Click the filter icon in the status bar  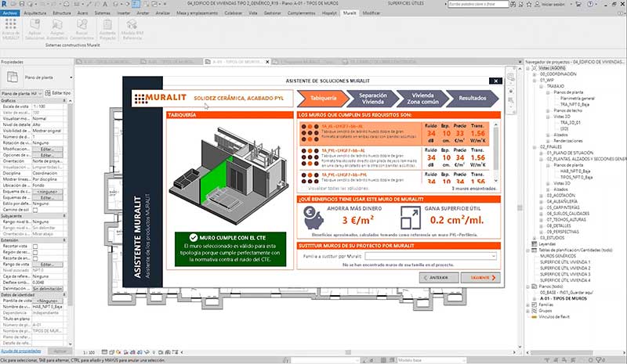pos(599,360)
